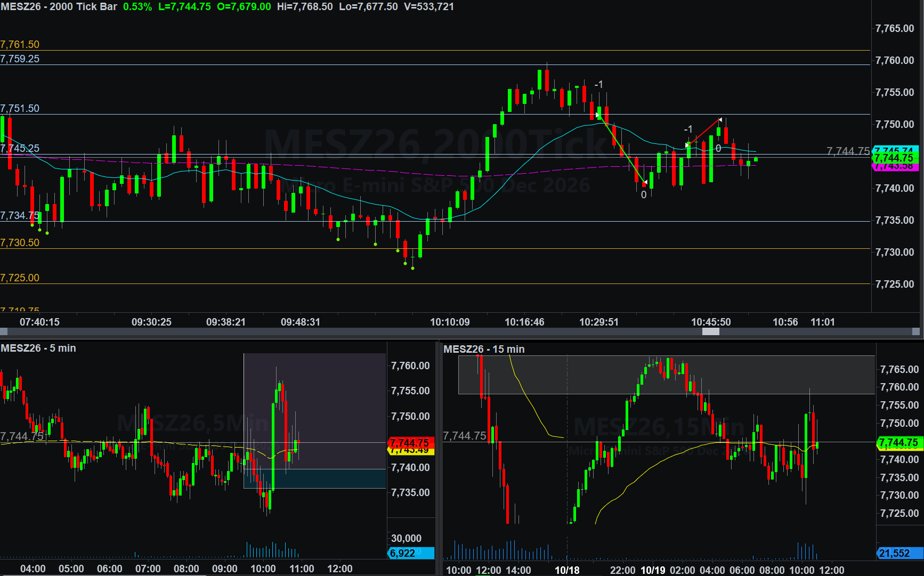This screenshot has height=576, width=924.
Task: Click the 10/18 date label on 15 min chart
Action: (567, 570)
